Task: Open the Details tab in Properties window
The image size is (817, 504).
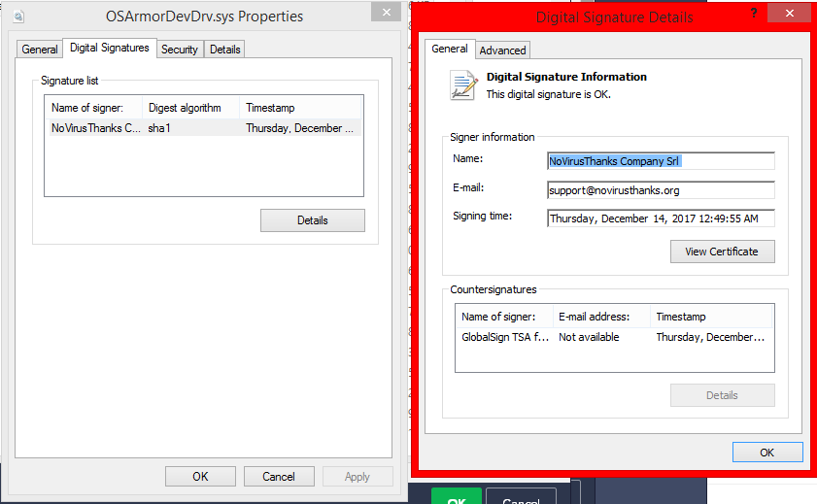Action: 224,50
